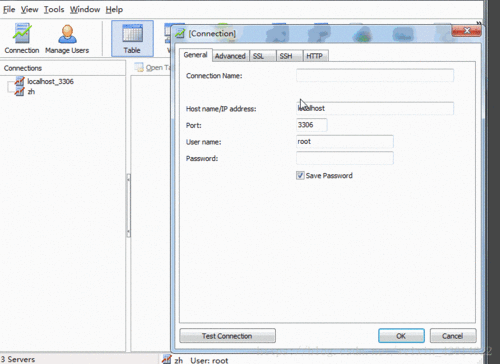Click the Open Table icon
Viewport: 500px width, 364px height.
click(139, 67)
